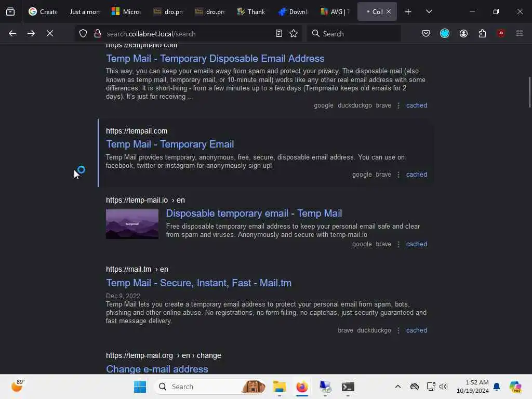Expand options dots for tempail.com result
Image resolution: width=532 pixels, height=399 pixels.
398,175
